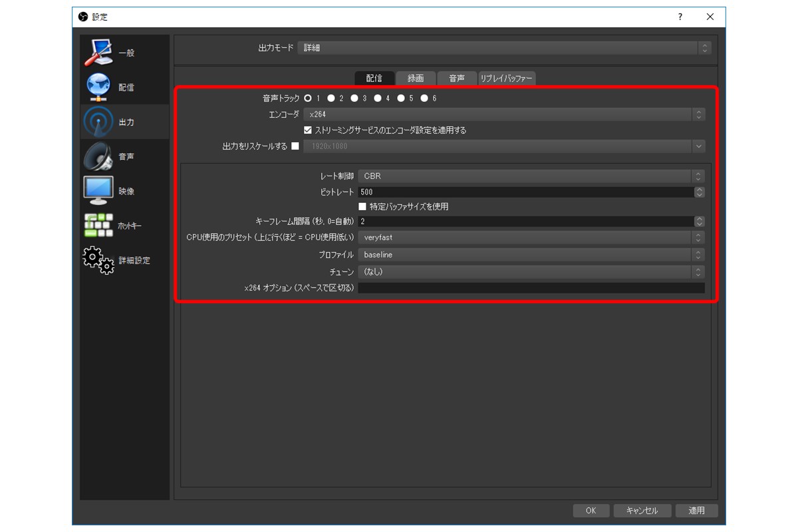Uncheck ストリーミングサービスのエンコーダ設定を適用する checkbox
The width and height of the screenshot is (798, 532).
point(308,130)
